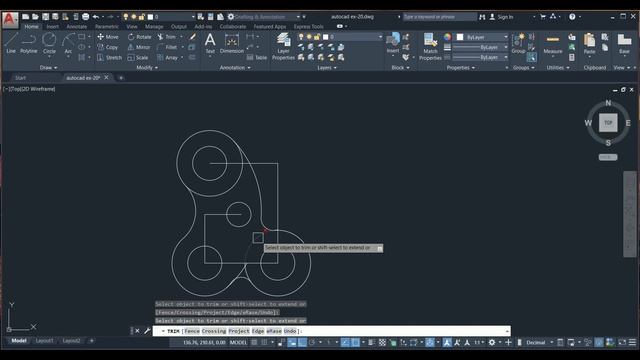Select the Polyline tool
Image resolution: width=640 pixels, height=360 pixels.
(29, 43)
